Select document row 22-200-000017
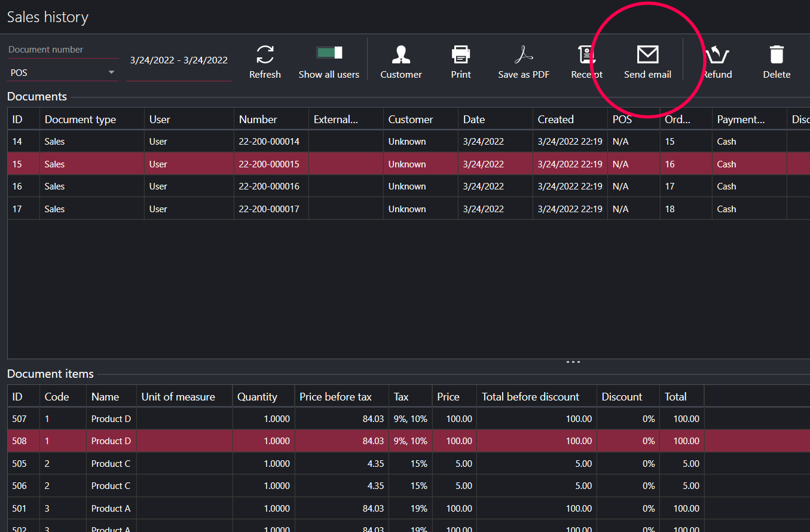 click(269, 209)
